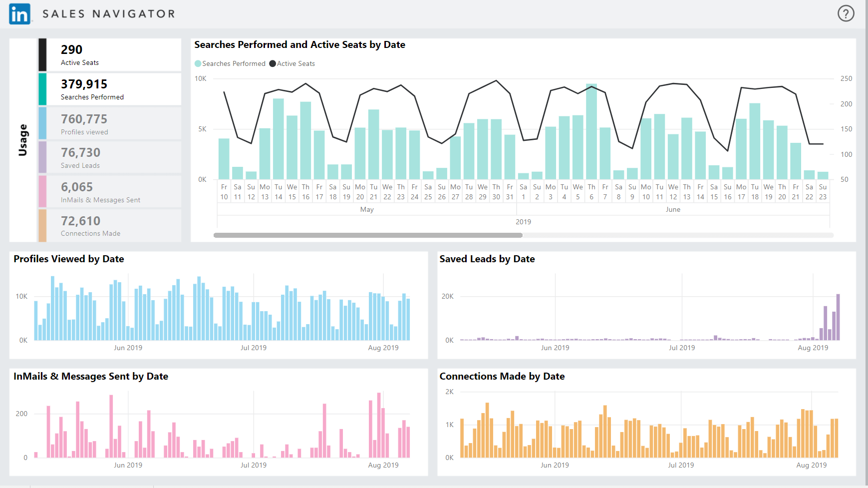Expand the June section in the date axis
The width and height of the screenshot is (868, 488).
[673, 209]
